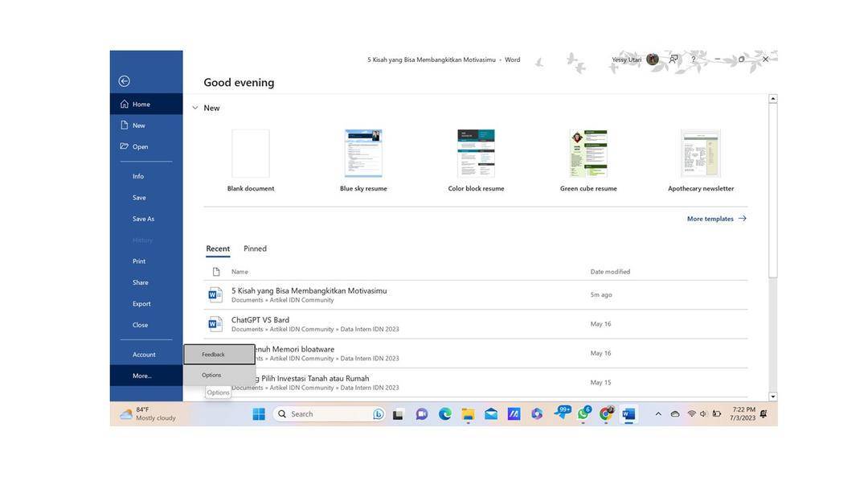Open '5 Kisah yang Bisa Membangkitkan Motivasimu' document
The height and width of the screenshot is (489, 868).
point(476,295)
